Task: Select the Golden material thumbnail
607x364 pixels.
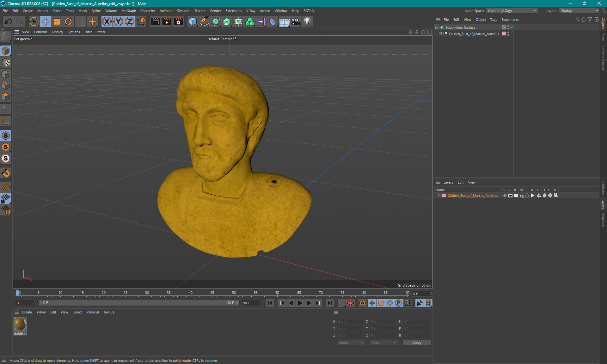Action: pos(20,324)
